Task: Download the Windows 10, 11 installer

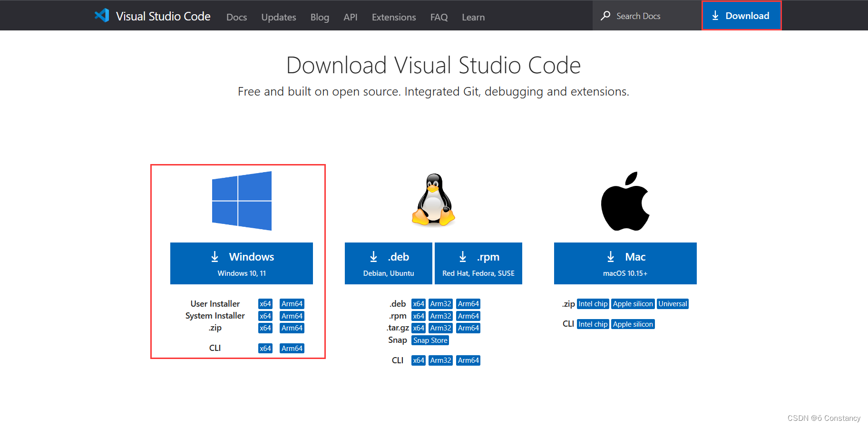Action: coord(242,263)
